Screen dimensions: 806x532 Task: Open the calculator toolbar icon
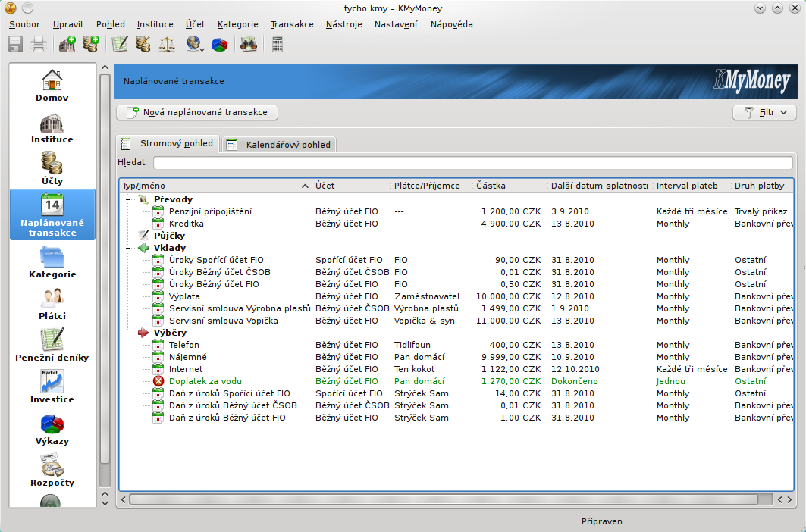[x=278, y=45]
